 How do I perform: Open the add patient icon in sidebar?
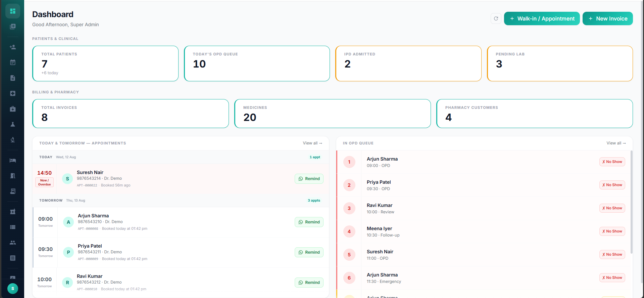coord(13,47)
